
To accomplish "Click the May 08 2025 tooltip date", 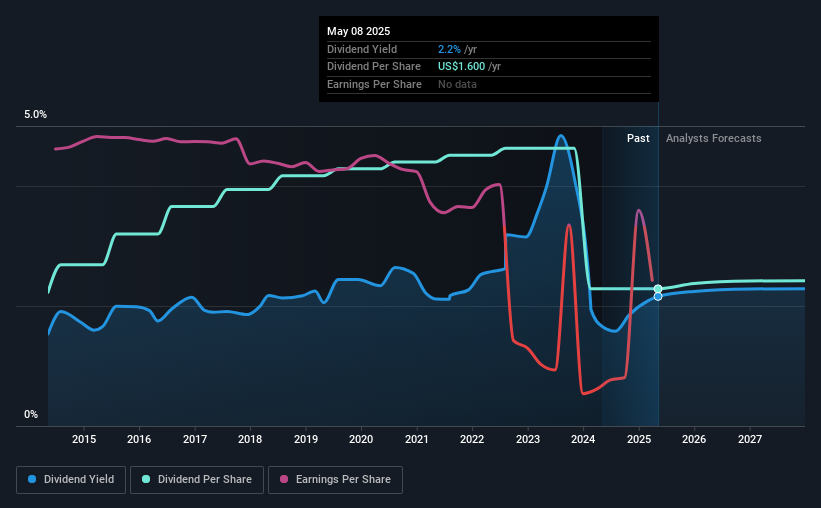I will 359,31.
